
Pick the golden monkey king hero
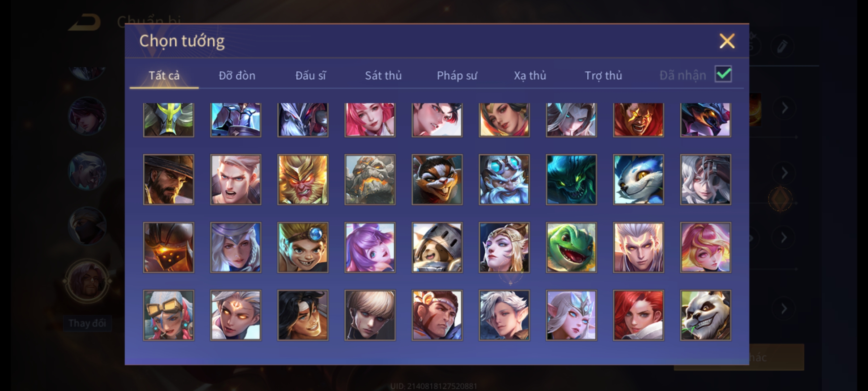[303, 180]
